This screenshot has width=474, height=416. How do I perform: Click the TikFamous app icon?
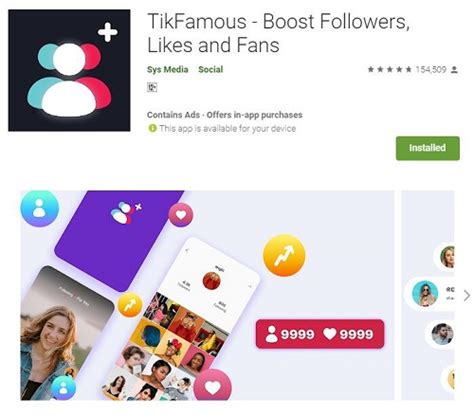tap(69, 70)
